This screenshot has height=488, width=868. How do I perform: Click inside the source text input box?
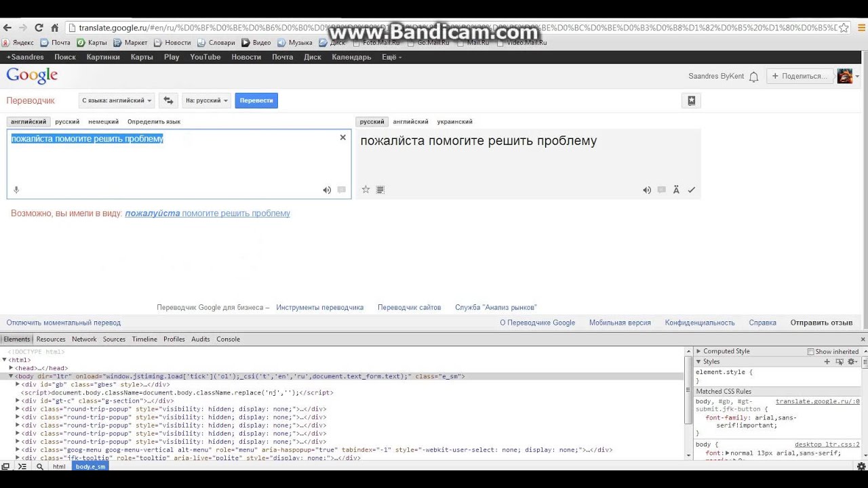[179, 164]
